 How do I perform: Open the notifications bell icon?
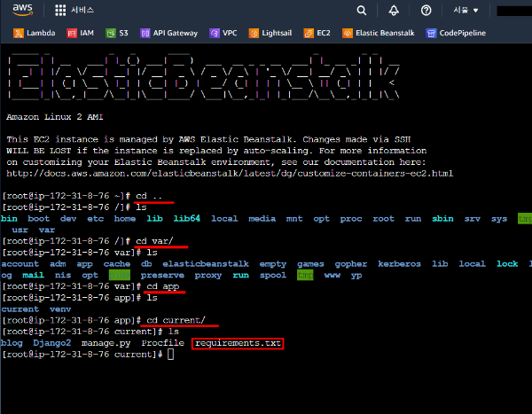pyautogui.click(x=394, y=10)
